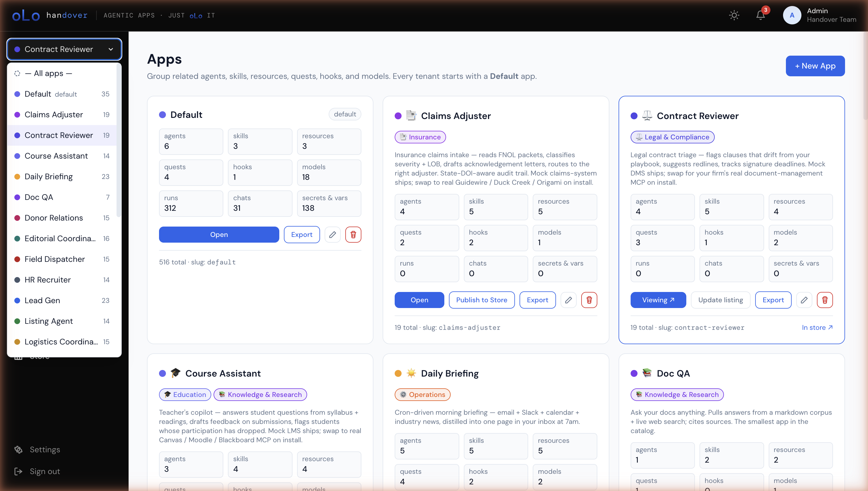
Task: Click the Education tag on Course Assistant
Action: [185, 395]
